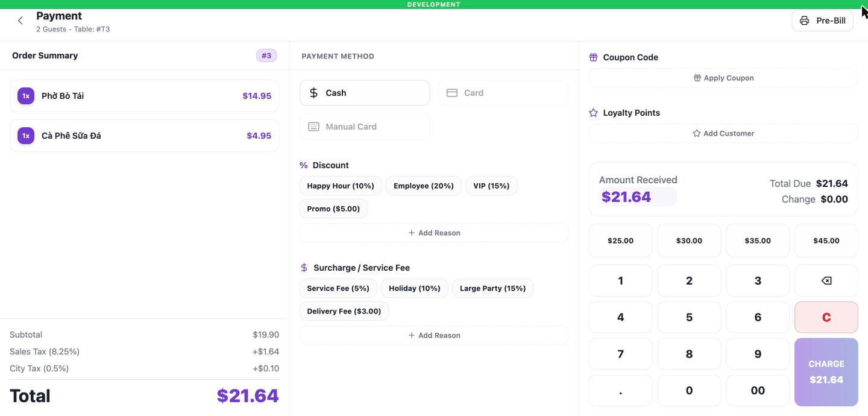Click the CHARGE $21.64 button
The image size is (868, 416).
click(x=826, y=372)
